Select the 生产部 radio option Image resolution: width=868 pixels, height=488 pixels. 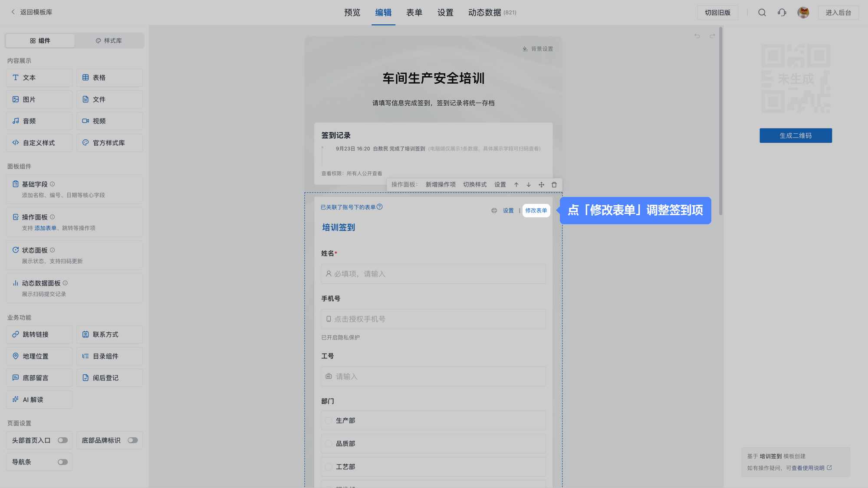(329, 421)
